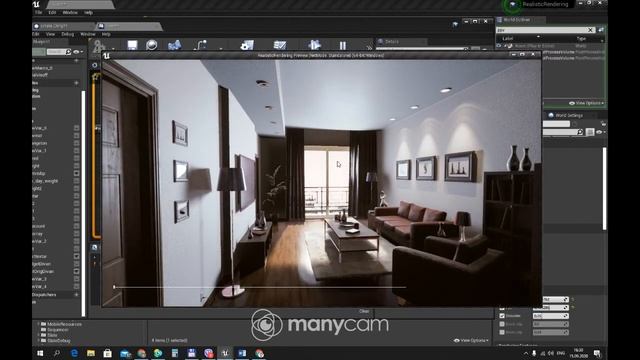The image size is (640, 360).
Task: Open Microsoft Word from taskbar
Action: (x=242, y=353)
